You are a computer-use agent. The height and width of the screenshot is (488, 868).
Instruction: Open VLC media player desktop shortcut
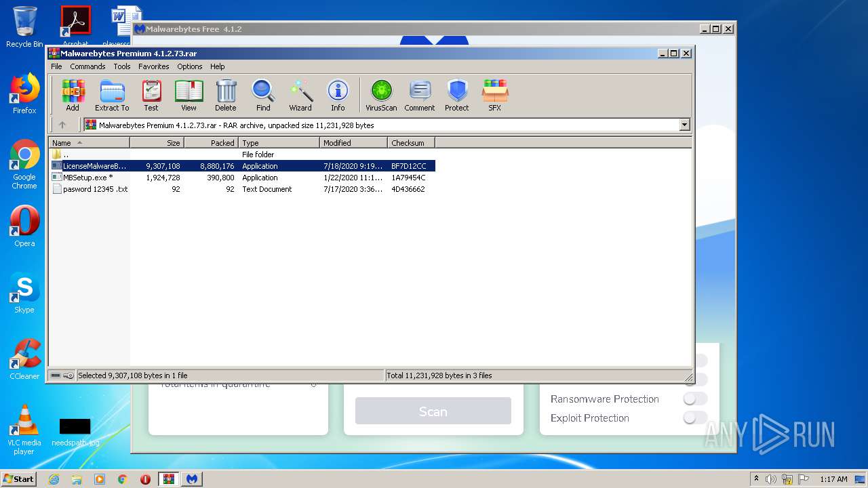coord(24,430)
